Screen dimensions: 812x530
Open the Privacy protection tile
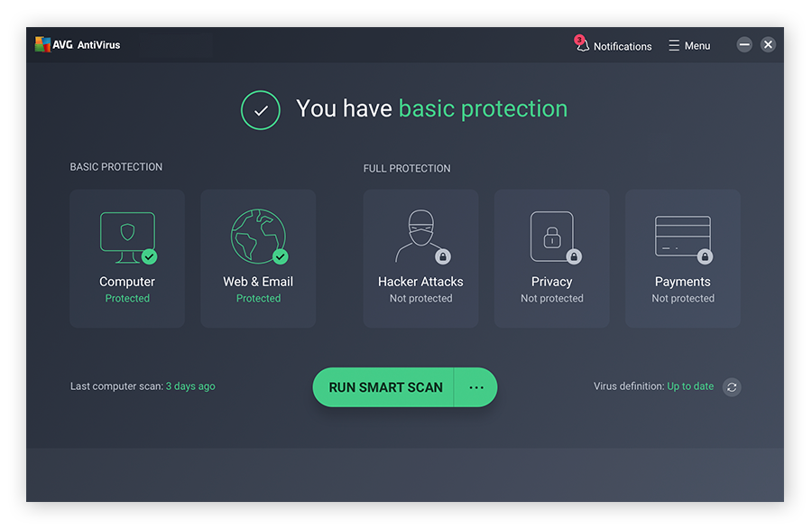[x=551, y=258]
